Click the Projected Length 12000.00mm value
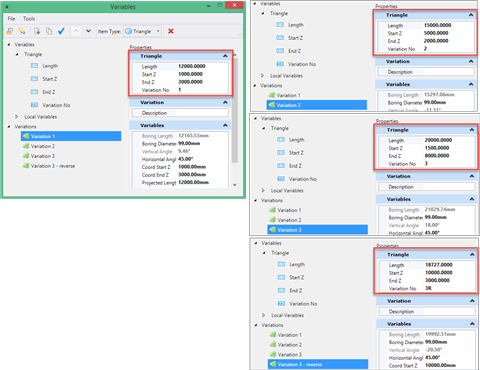Viewport: 480px width, 370px height. click(193, 182)
